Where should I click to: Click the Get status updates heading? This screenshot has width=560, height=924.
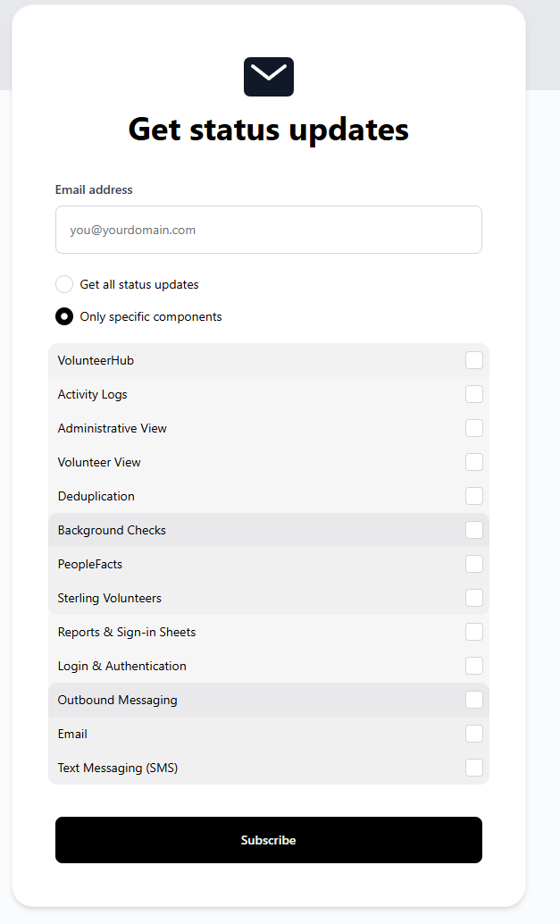click(268, 130)
